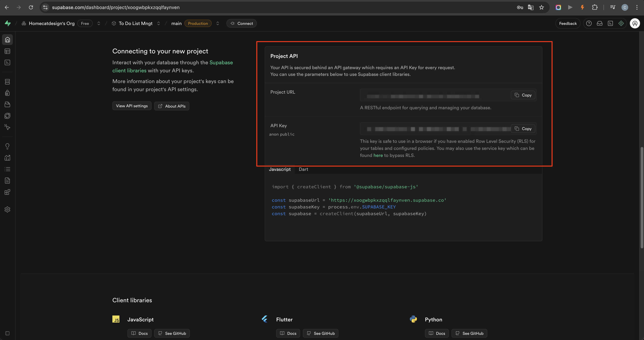The height and width of the screenshot is (340, 644).
Task: Click the orange lightning bolt extension
Action: pyautogui.click(x=582, y=7)
